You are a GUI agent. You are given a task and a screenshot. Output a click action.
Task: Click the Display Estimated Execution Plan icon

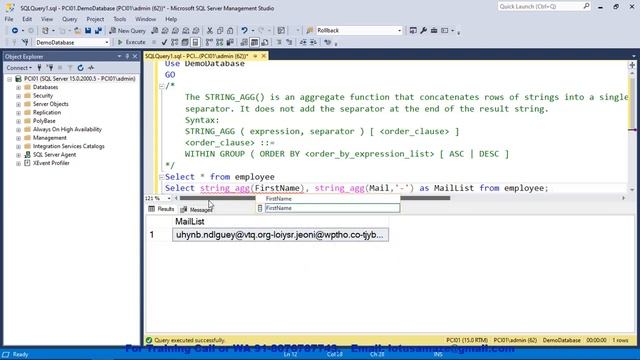tap(175, 42)
